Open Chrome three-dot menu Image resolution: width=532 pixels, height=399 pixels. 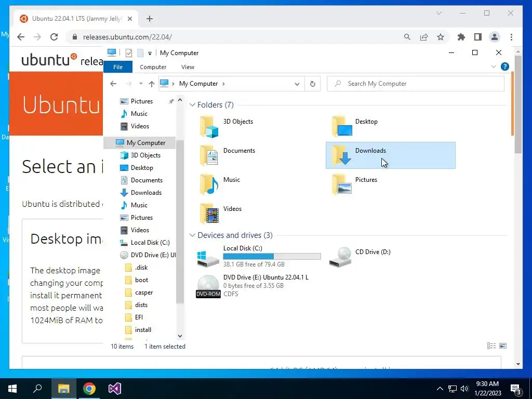point(511,37)
